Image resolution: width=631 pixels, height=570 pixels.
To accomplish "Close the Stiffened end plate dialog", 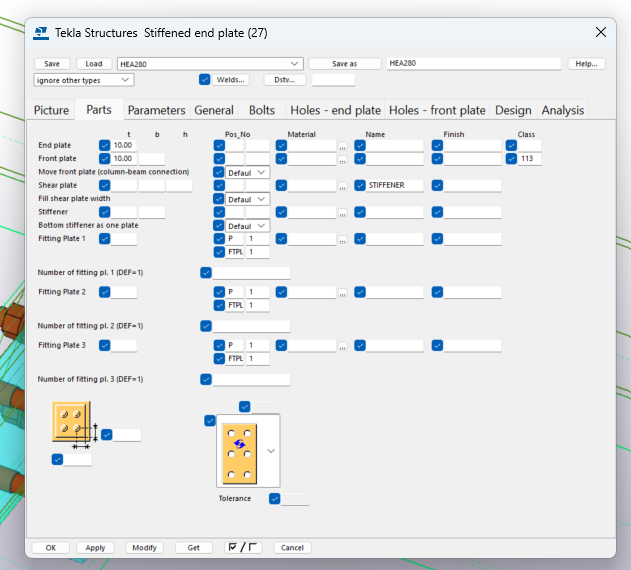I will (x=600, y=32).
